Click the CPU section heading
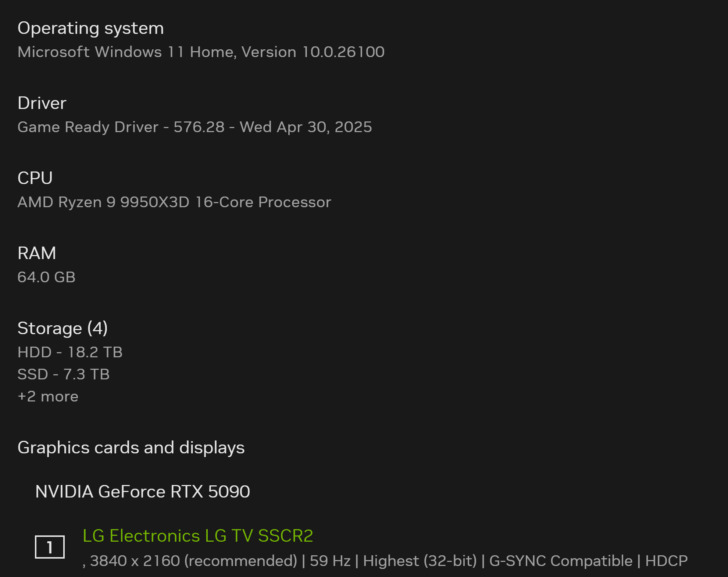Screen dimensions: 728x577 point(35,178)
